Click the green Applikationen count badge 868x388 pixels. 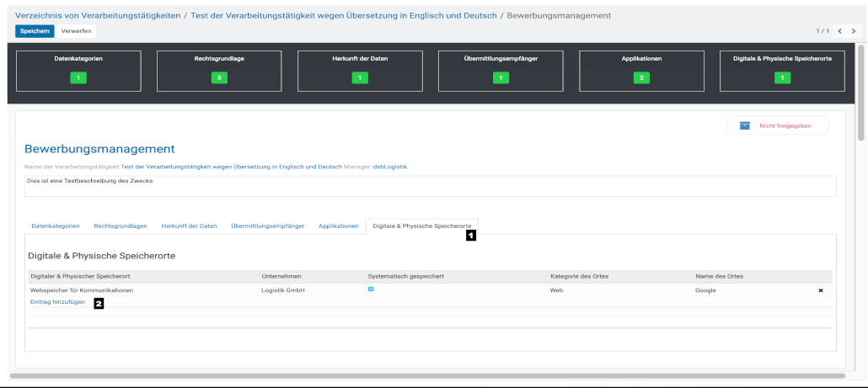click(x=641, y=78)
